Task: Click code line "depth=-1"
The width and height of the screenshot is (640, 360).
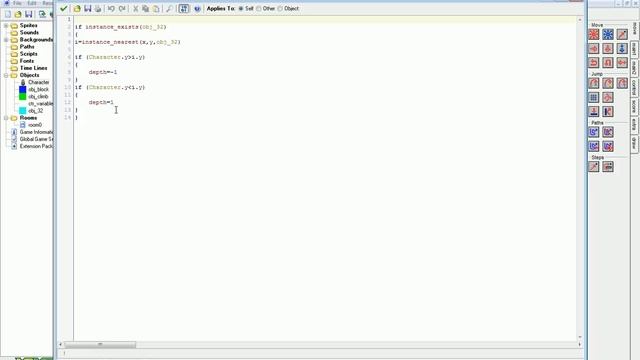Action: pyautogui.click(x=103, y=72)
